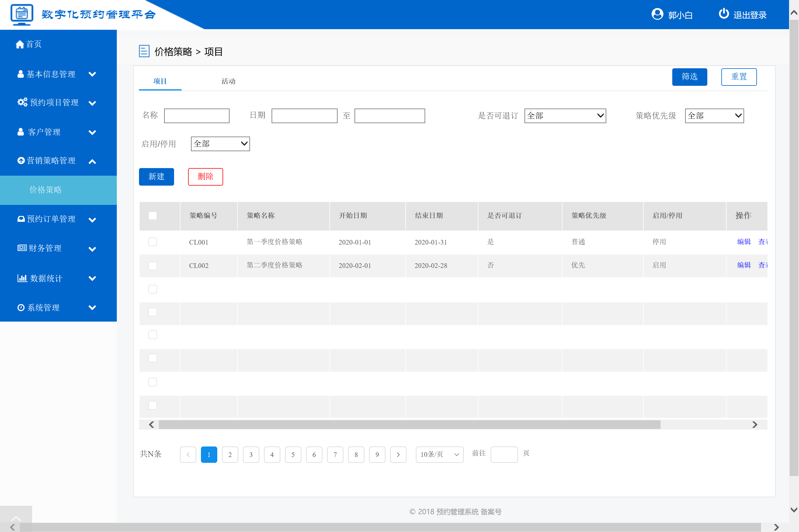This screenshot has height=532, width=799.
Task: Click the document icon beside 价格策略 breadcrumb
Action: point(144,51)
